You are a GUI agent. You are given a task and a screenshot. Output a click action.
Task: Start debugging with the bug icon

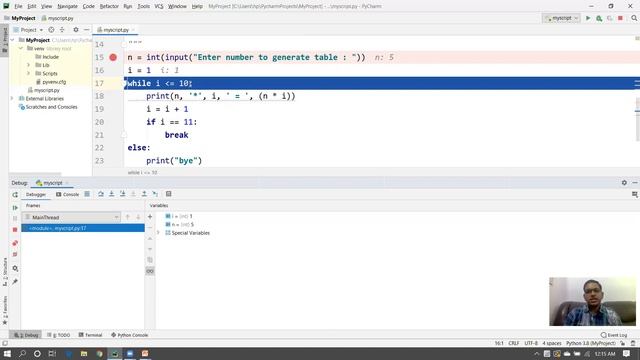[599, 18]
